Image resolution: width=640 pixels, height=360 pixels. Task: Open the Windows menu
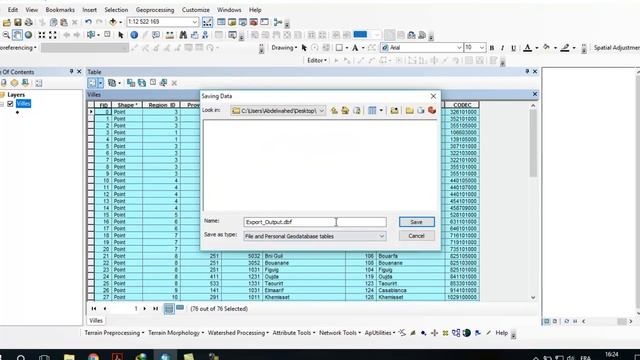click(x=229, y=10)
